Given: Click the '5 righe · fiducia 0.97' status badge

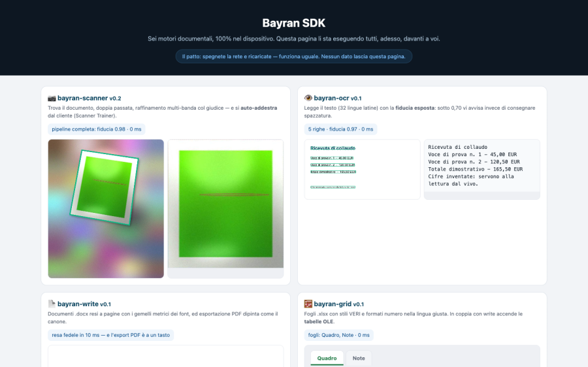Looking at the screenshot, I should click(340, 129).
